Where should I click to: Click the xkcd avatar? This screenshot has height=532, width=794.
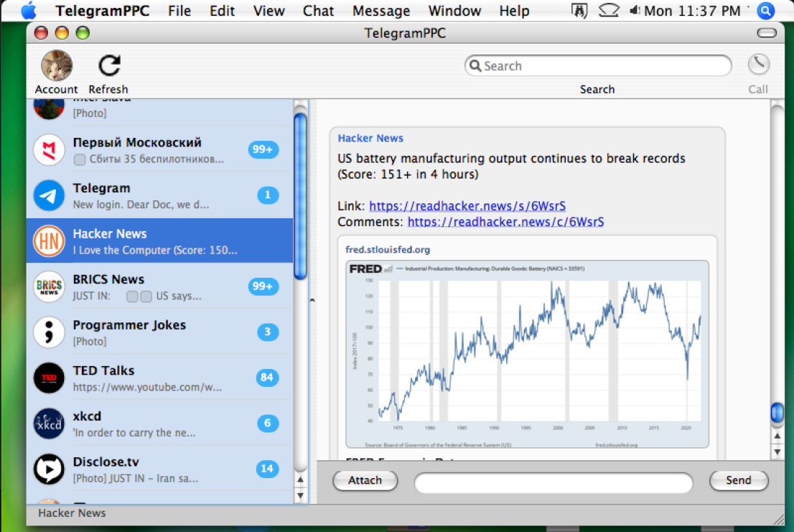click(49, 423)
